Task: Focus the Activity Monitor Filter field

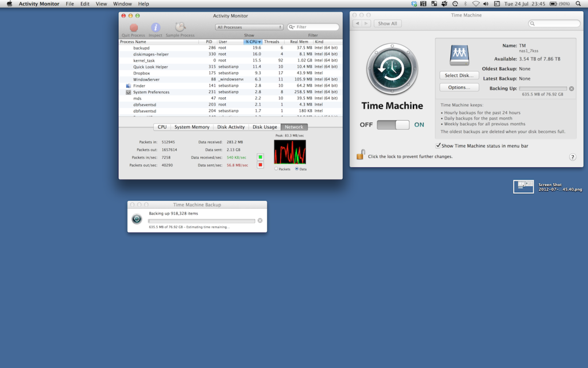Action: point(313,27)
